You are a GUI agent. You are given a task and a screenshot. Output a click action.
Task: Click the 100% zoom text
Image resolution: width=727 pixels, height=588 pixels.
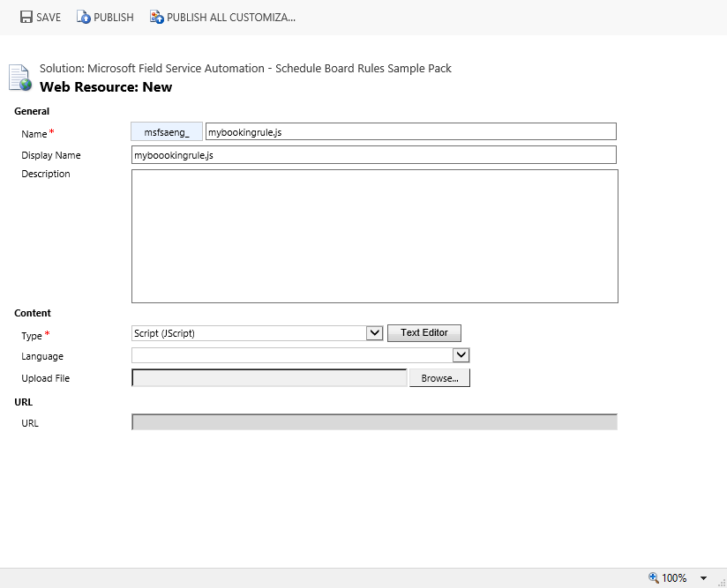(x=674, y=577)
